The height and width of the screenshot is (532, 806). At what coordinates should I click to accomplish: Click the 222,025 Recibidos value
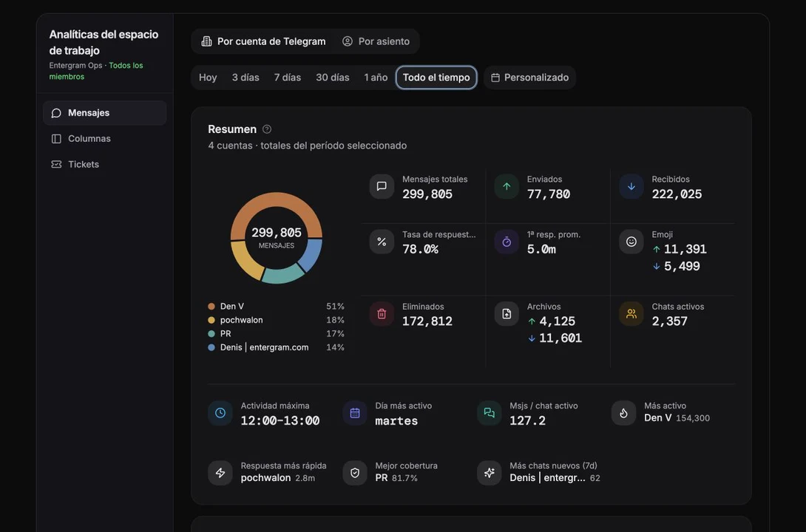pos(677,194)
